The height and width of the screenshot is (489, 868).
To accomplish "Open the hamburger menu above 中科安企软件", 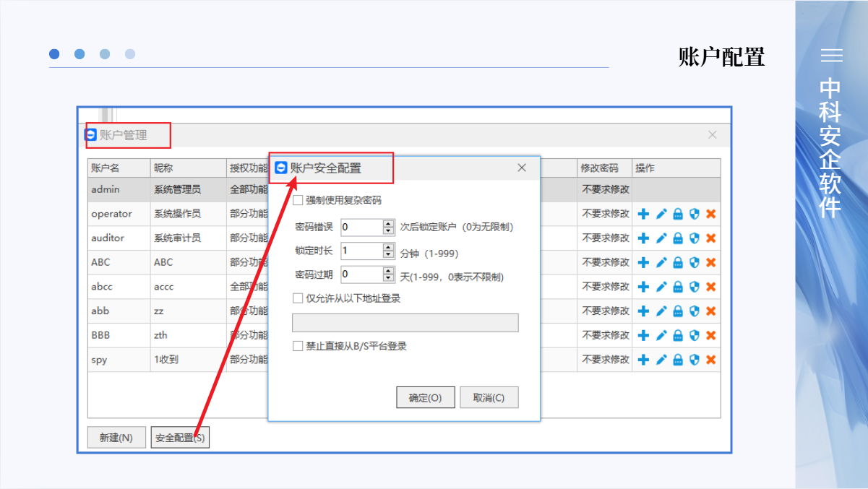I will click(x=831, y=56).
